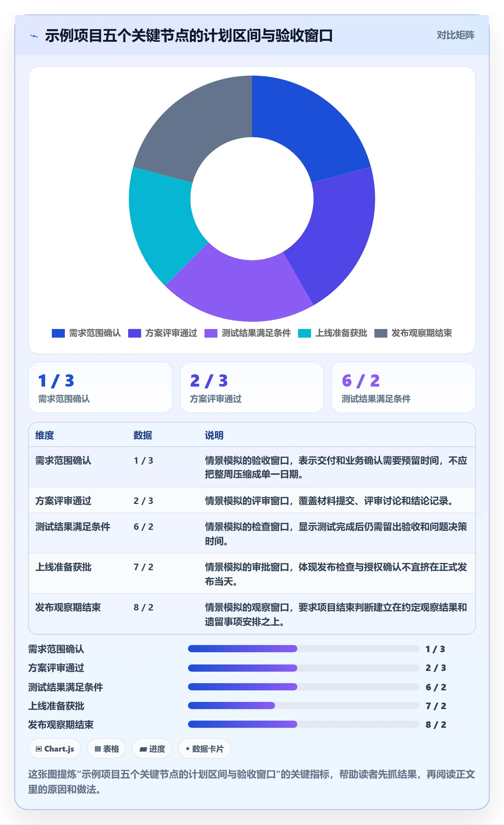Click the 进度 tag chip
Viewport: 504px width, 825px height.
(152, 749)
